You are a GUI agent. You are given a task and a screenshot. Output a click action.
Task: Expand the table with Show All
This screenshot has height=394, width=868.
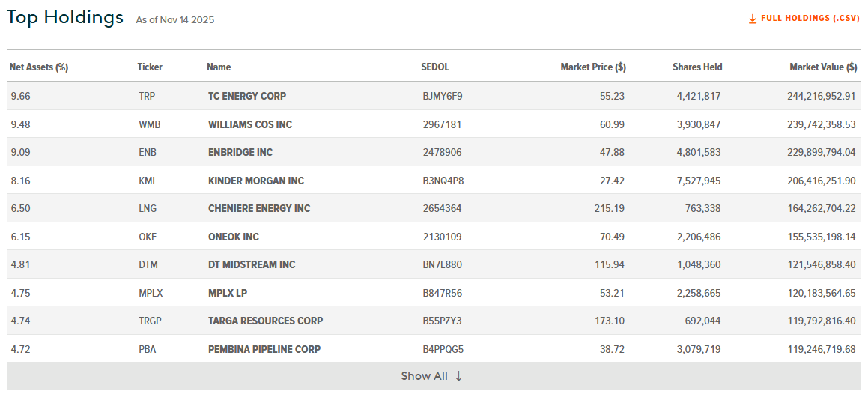point(425,376)
